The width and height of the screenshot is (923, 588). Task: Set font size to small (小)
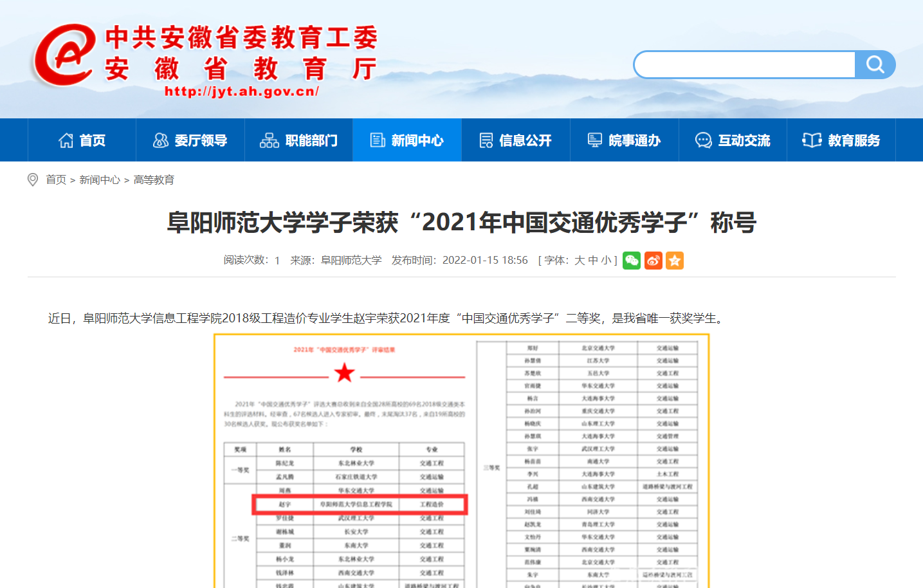[606, 261]
